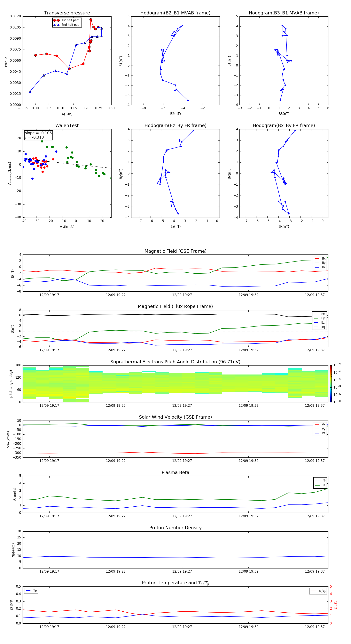Click the '2nd half path' legend entry
Image resolution: width=351 pixels, height=644 pixels.
pyautogui.click(x=67, y=25)
